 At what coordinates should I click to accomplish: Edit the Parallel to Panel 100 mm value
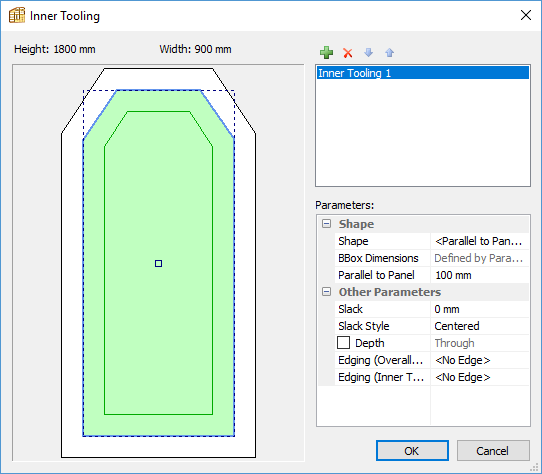pyautogui.click(x=480, y=275)
